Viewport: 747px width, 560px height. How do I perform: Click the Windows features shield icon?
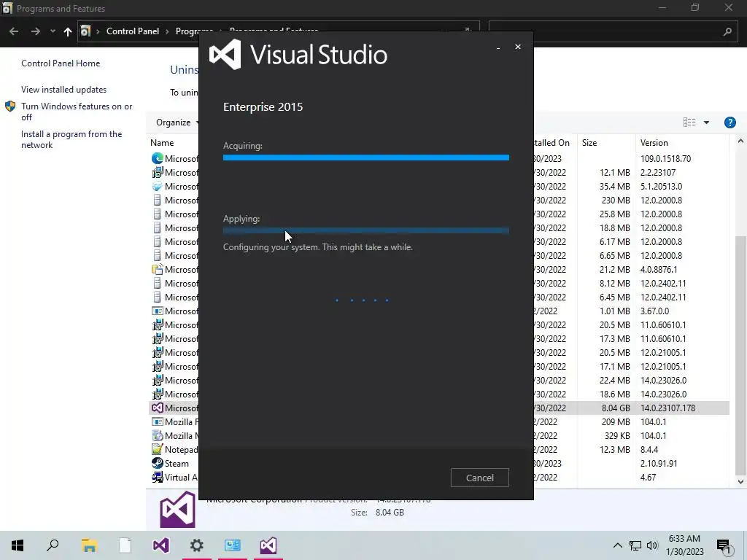[x=10, y=106]
